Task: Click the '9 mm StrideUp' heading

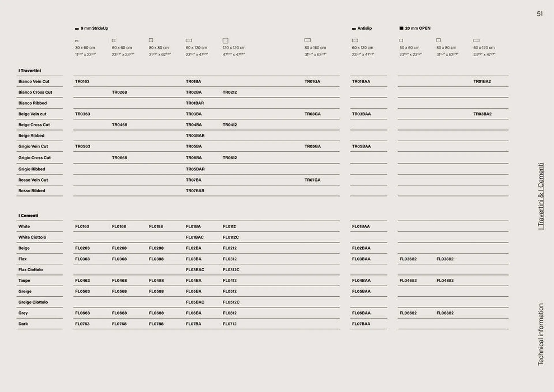Action: (x=94, y=28)
